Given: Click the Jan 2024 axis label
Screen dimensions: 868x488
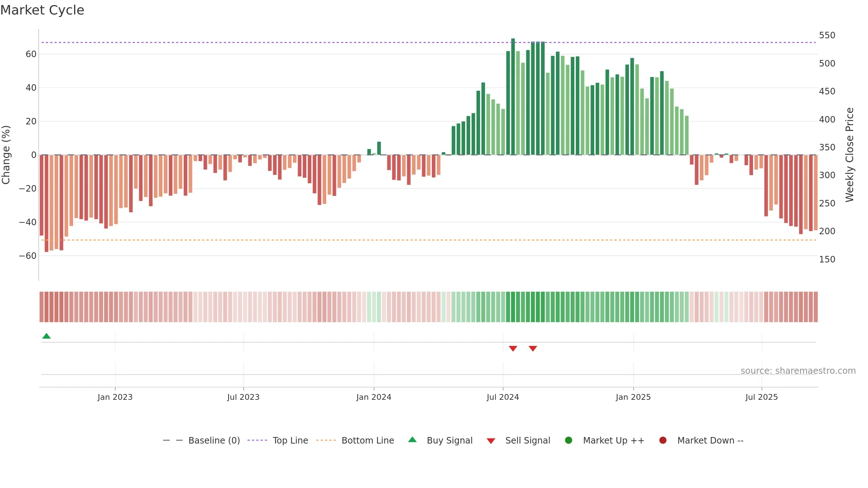Looking at the screenshot, I should 374,397.
